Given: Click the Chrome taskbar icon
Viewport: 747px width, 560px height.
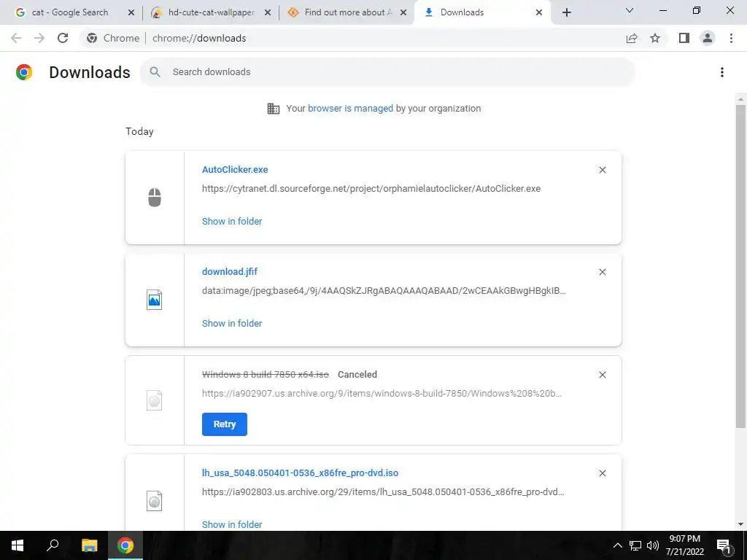Looking at the screenshot, I should click(x=125, y=545).
